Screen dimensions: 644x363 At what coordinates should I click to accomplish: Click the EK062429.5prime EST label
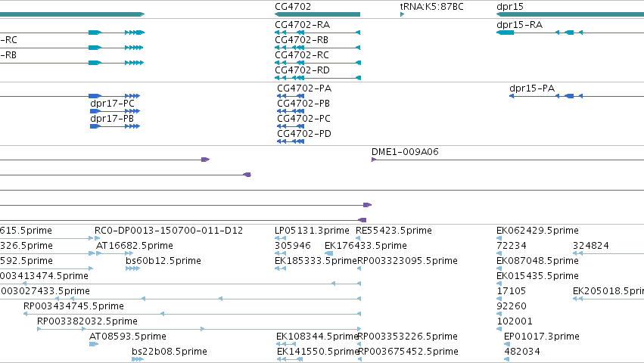point(537,231)
